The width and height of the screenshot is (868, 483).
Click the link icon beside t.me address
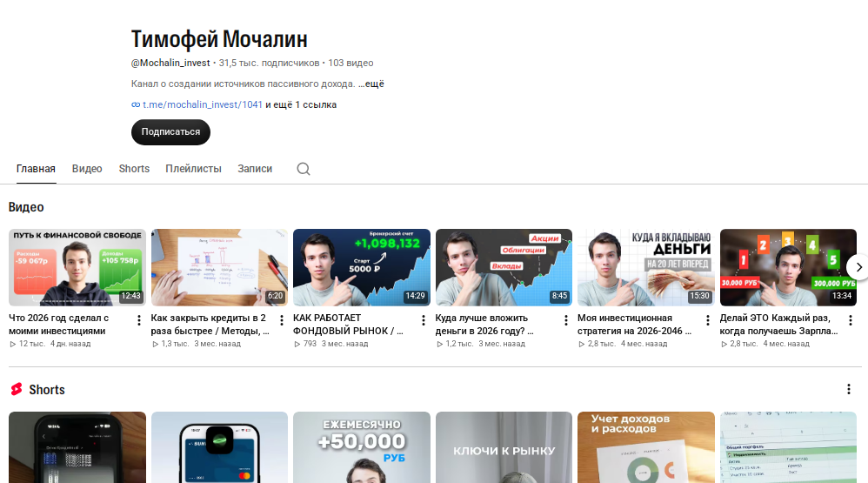(x=136, y=104)
